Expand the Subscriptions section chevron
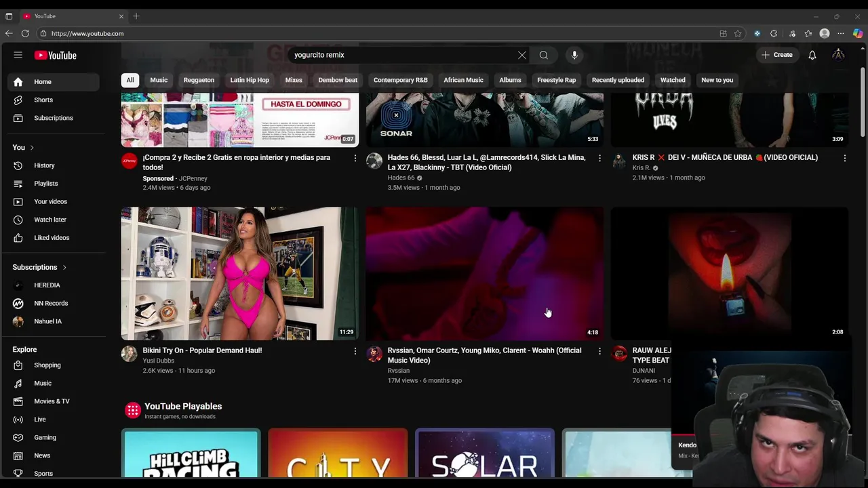The image size is (868, 488). click(64, 268)
